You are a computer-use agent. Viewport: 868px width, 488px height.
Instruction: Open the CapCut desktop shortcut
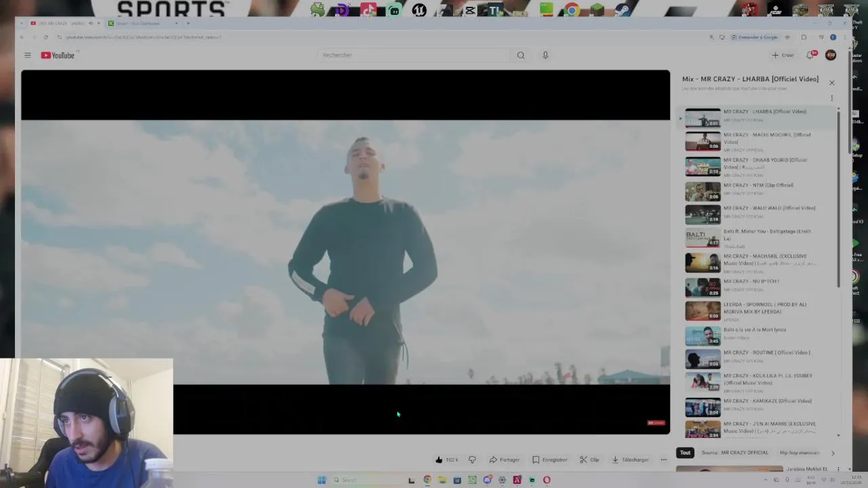(470, 9)
